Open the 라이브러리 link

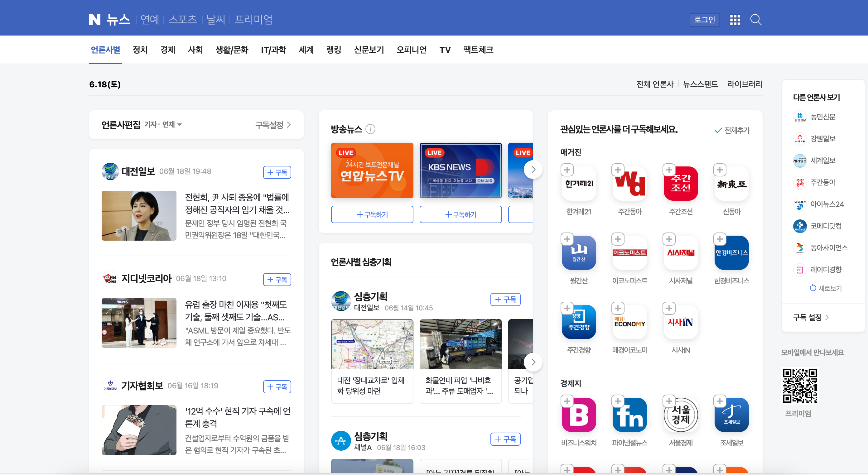point(744,84)
